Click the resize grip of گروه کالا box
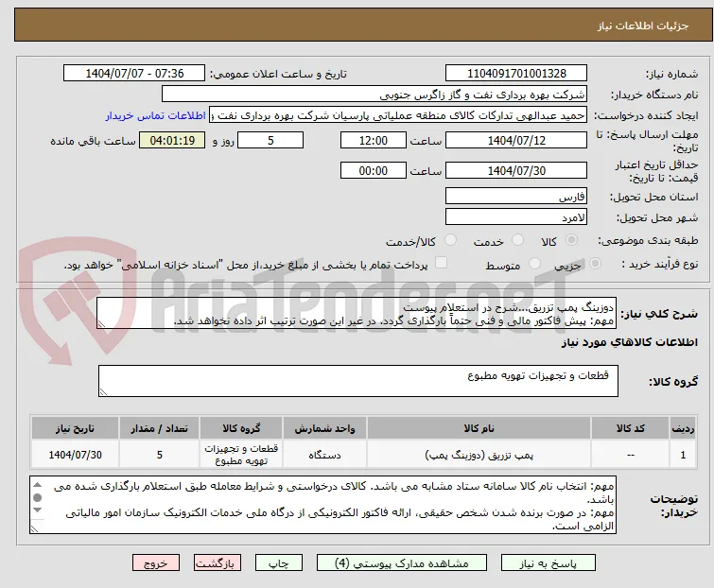The image size is (714, 588). tap(103, 392)
